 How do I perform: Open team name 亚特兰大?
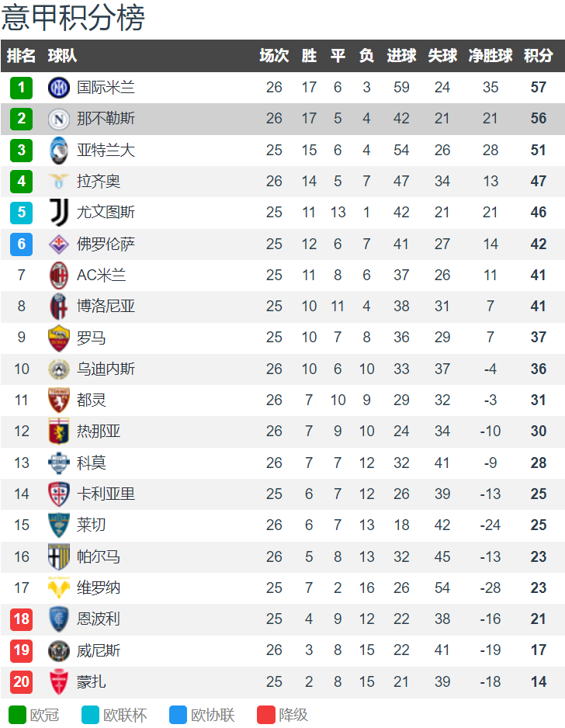[106, 150]
